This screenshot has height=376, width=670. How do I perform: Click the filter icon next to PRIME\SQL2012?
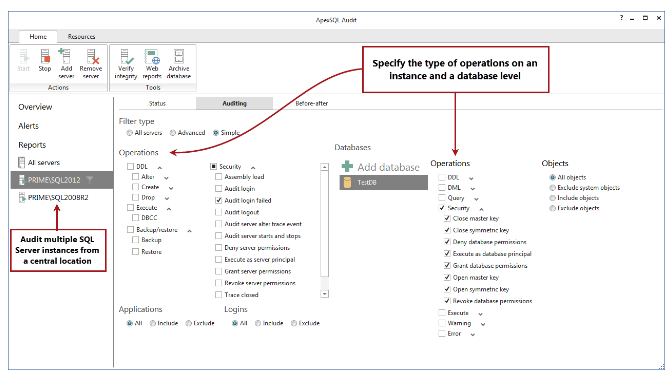pos(90,179)
